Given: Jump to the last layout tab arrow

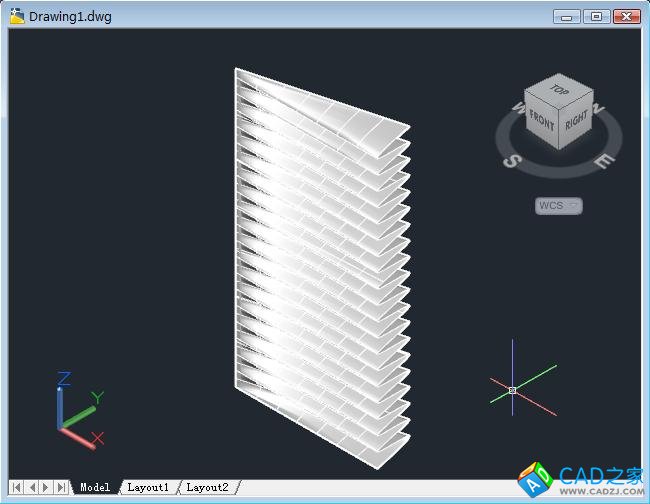Looking at the screenshot, I should click(61, 487).
